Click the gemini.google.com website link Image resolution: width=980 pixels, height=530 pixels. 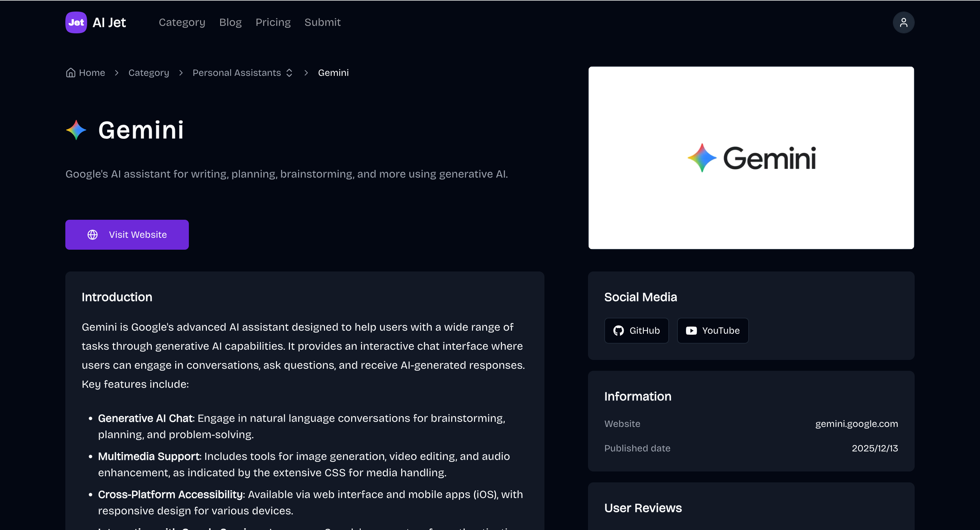click(856, 424)
